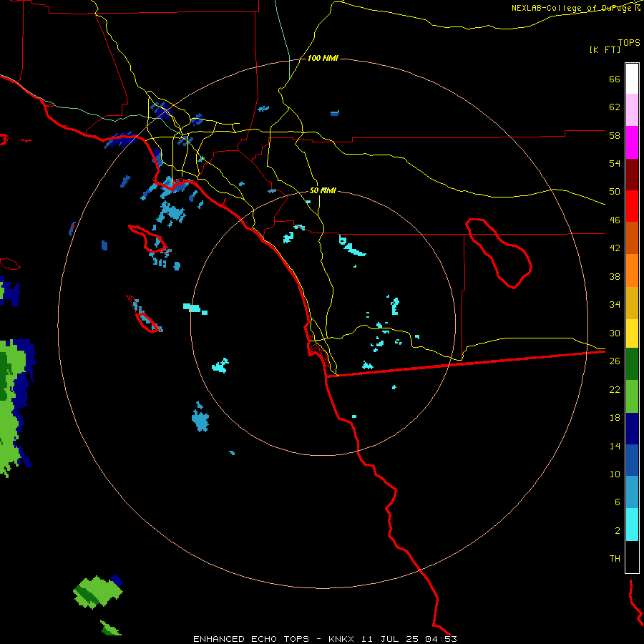This screenshot has width=644, height=644.
Task: Click the "10" legend value
Action: tap(615, 474)
